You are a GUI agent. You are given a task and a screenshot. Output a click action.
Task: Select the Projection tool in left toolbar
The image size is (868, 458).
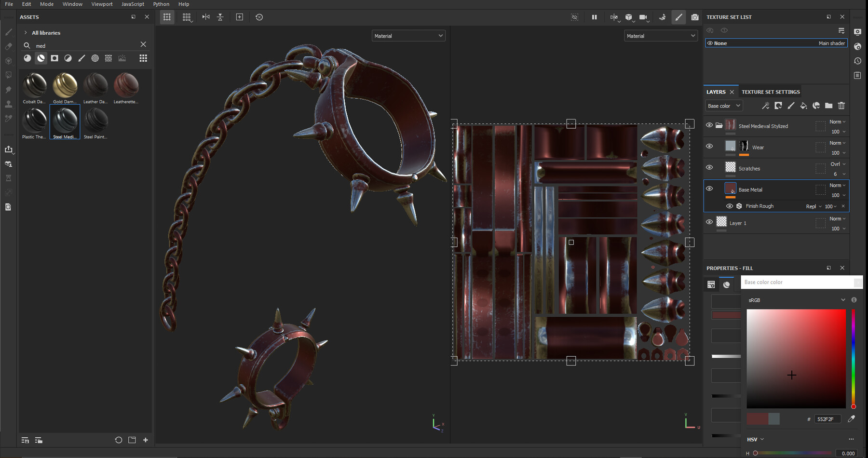click(x=9, y=61)
